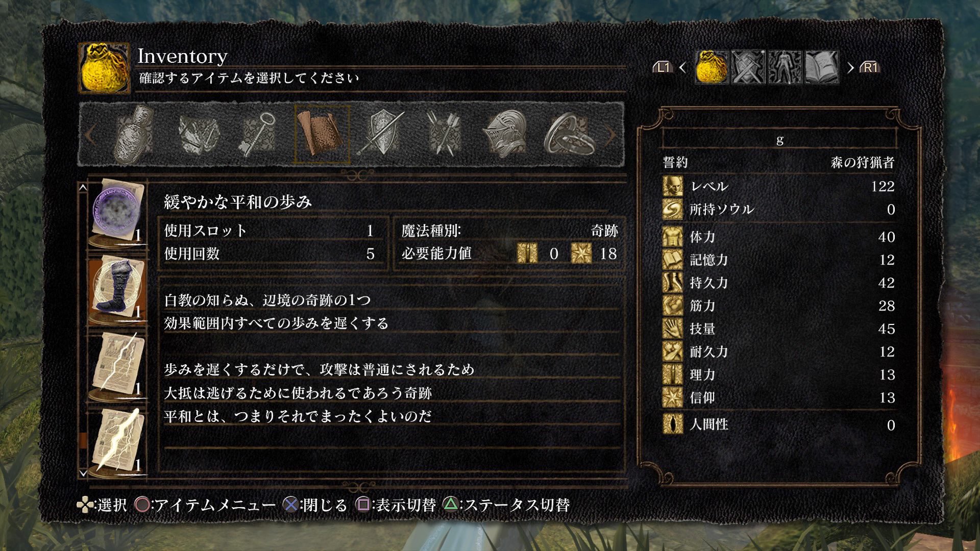The width and height of the screenshot is (980, 551).
Task: Select the purple circle miracle scroll
Action: (x=117, y=213)
